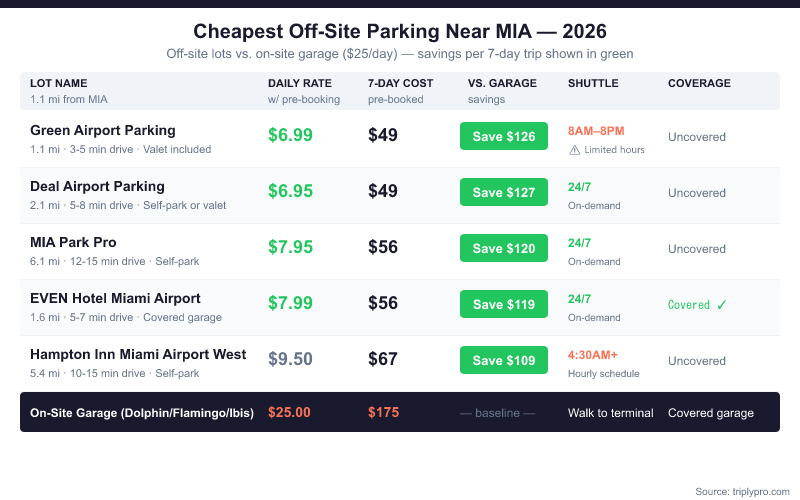Screen dimensions: 800x500
Task: Sort by the Daily Rate column header
Action: 297,83
